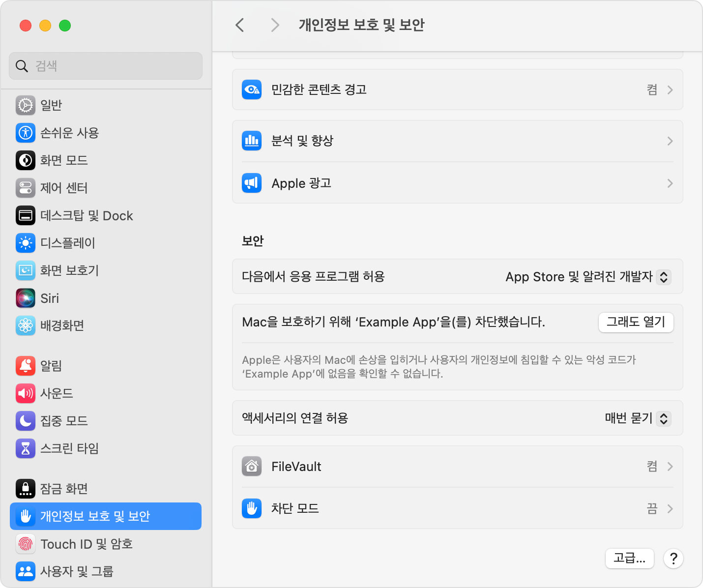Click the 민감한 콘텐츠 경고 eye icon
This screenshot has width=703, height=588.
[252, 89]
